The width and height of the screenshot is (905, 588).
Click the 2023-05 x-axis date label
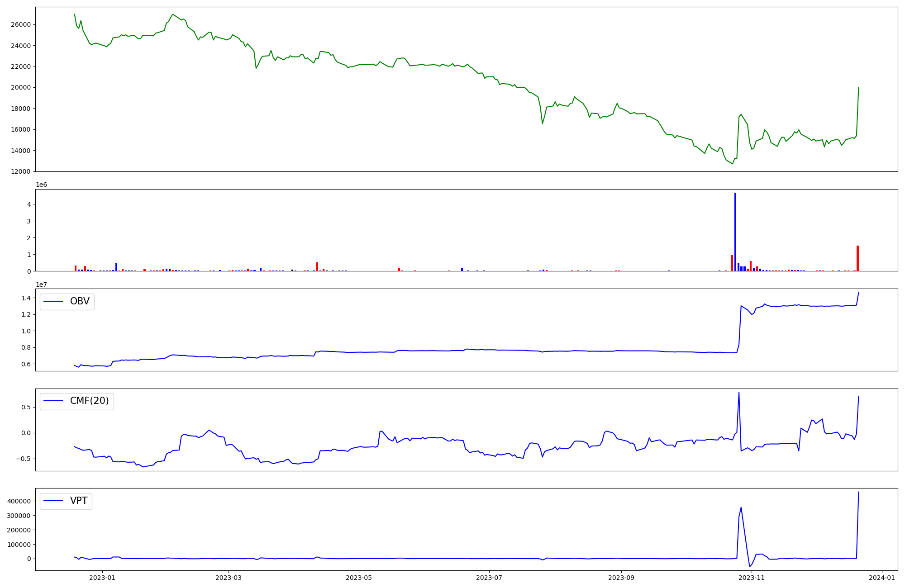click(x=359, y=578)
